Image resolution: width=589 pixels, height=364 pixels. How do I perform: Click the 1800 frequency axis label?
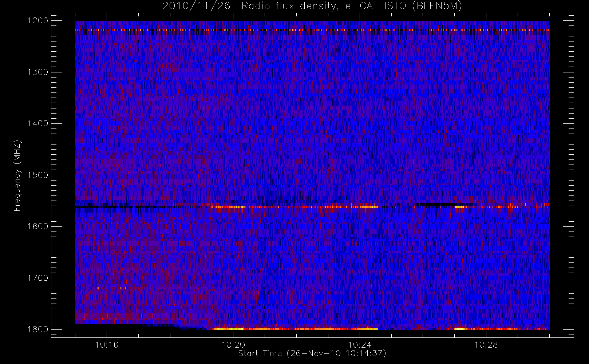(38, 329)
